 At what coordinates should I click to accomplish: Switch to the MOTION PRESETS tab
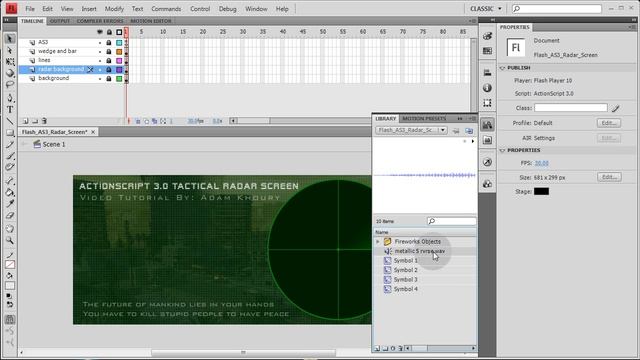(x=424, y=119)
